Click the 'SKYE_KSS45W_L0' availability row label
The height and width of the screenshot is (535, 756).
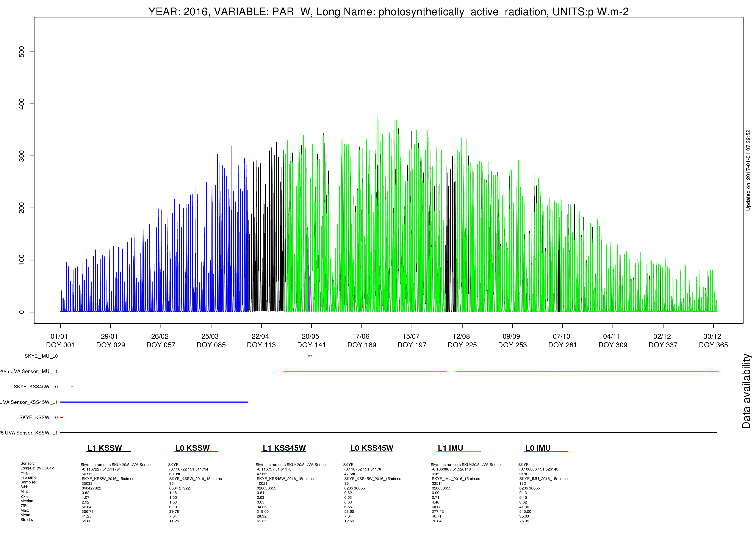[x=36, y=387]
